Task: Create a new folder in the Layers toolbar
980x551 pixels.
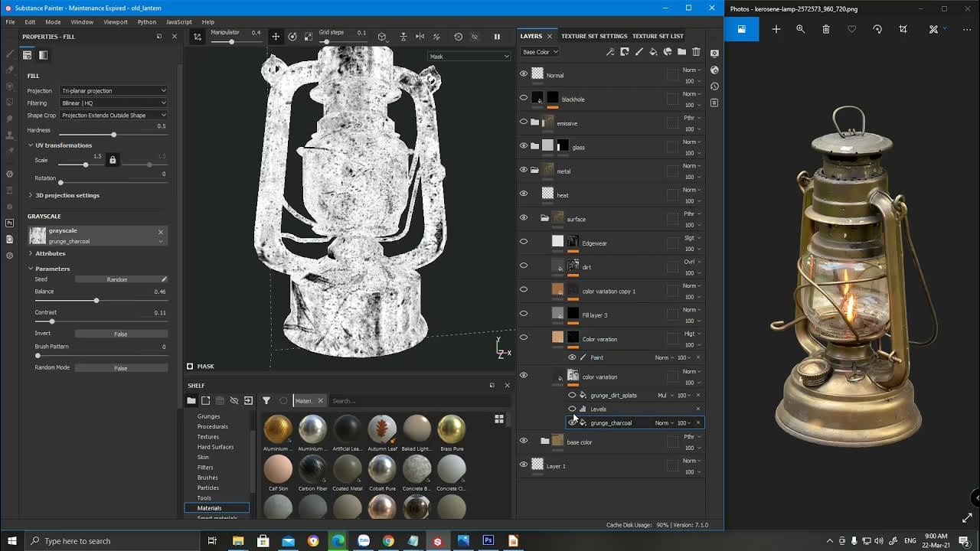Action: point(681,52)
